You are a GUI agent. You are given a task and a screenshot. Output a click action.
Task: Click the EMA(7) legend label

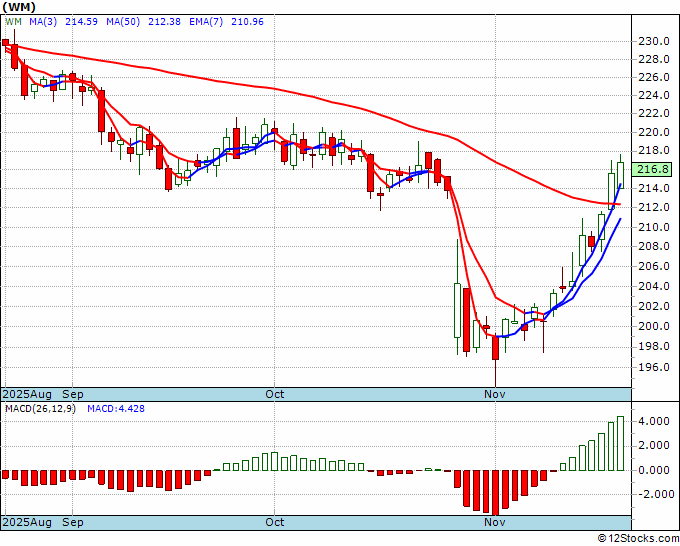point(206,22)
